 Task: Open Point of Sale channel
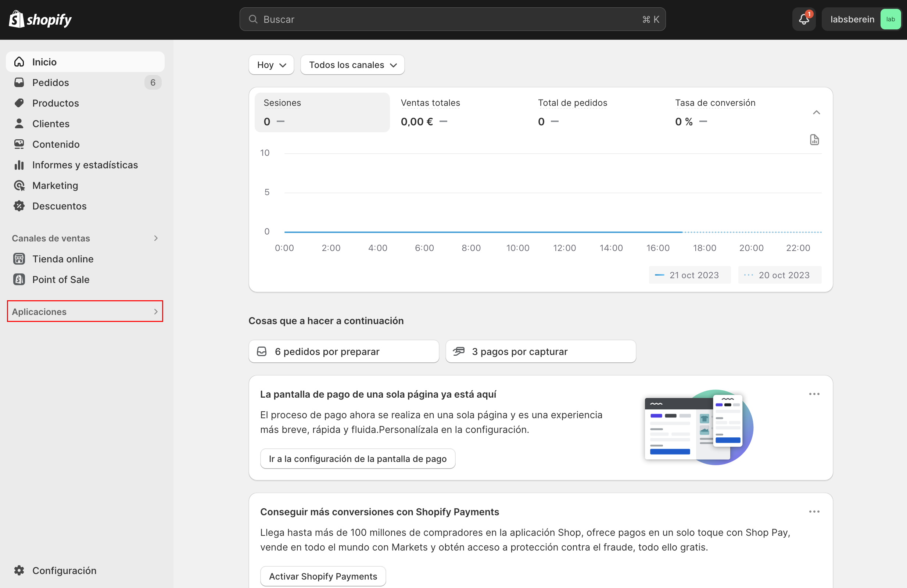pos(61,279)
